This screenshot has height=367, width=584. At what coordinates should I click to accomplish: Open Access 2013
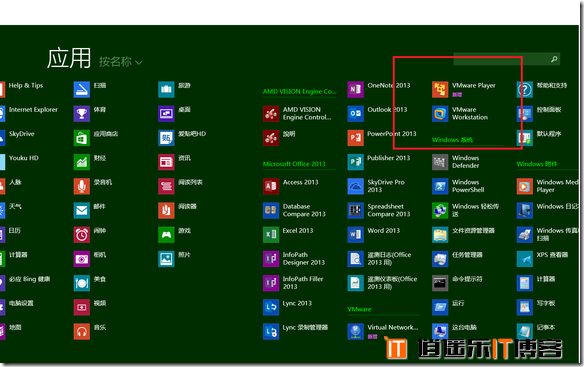coord(291,186)
